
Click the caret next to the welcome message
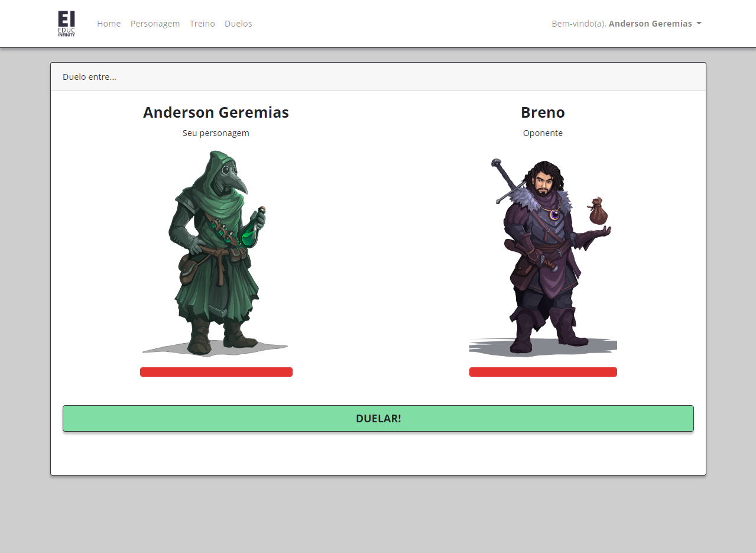pos(699,24)
